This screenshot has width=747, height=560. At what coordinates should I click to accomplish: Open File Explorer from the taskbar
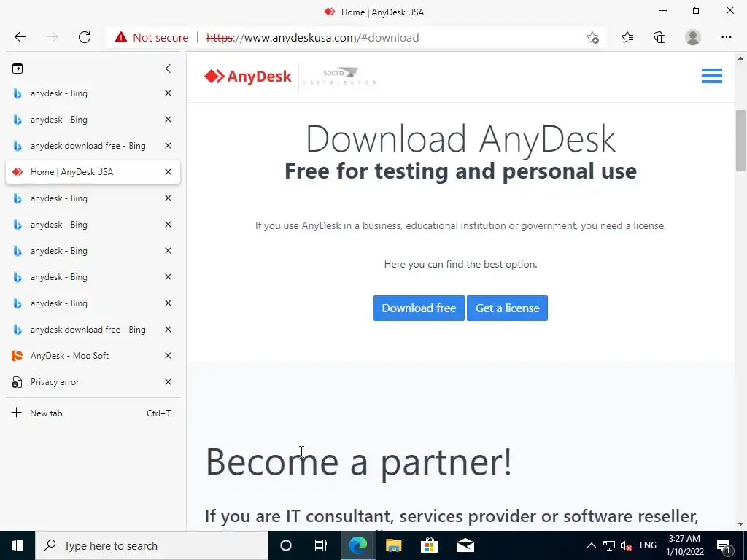(393, 545)
